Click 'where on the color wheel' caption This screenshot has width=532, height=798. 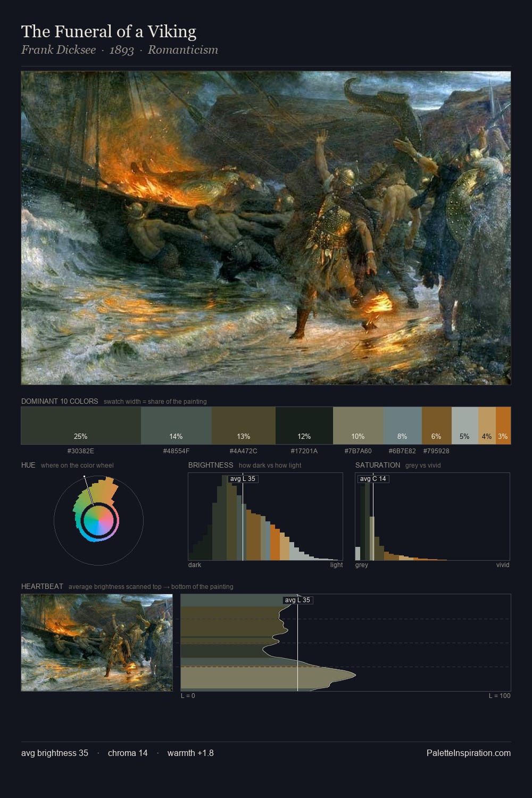(x=77, y=465)
